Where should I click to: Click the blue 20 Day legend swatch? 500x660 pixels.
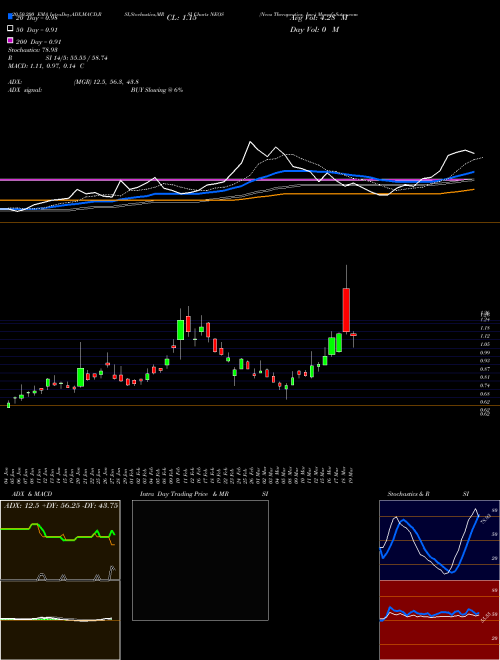point(10,17)
